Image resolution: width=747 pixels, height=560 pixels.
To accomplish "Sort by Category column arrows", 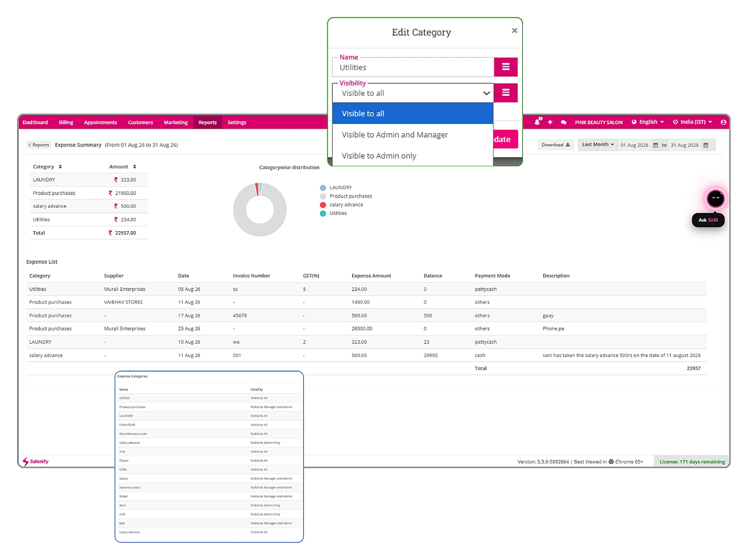I will 60,167.
